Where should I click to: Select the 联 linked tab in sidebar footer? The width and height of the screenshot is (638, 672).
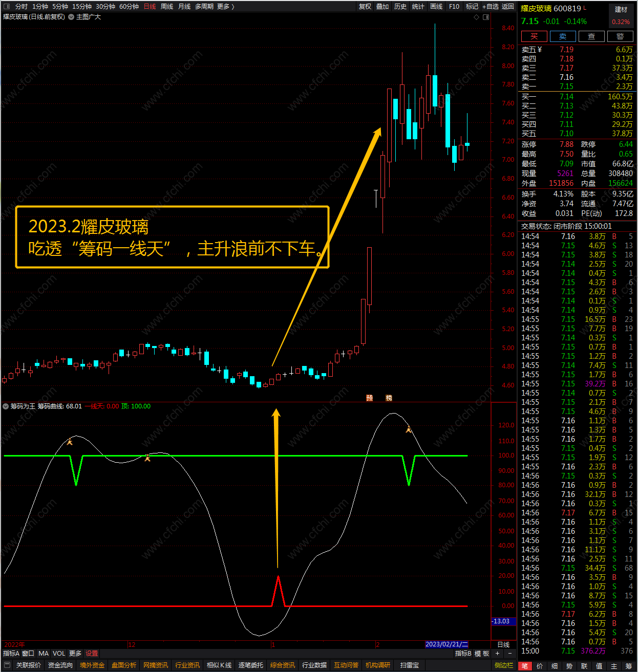click(x=584, y=666)
